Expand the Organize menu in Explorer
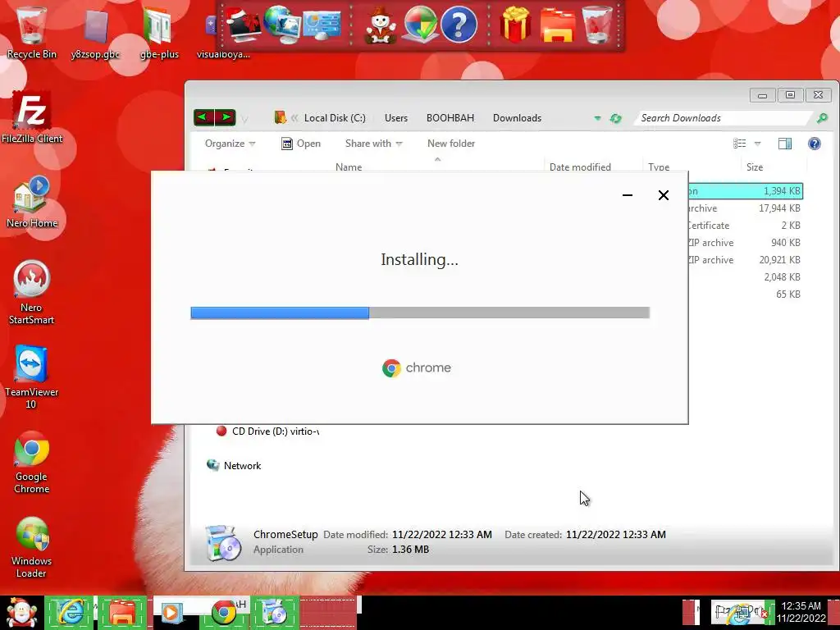Image resolution: width=840 pixels, height=630 pixels. pos(230,144)
